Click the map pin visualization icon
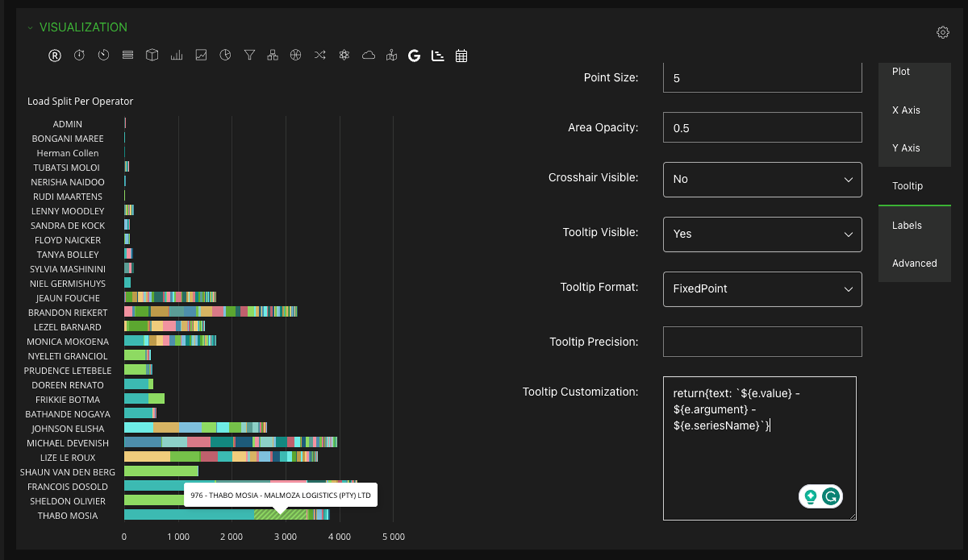The image size is (968, 560). point(391,56)
